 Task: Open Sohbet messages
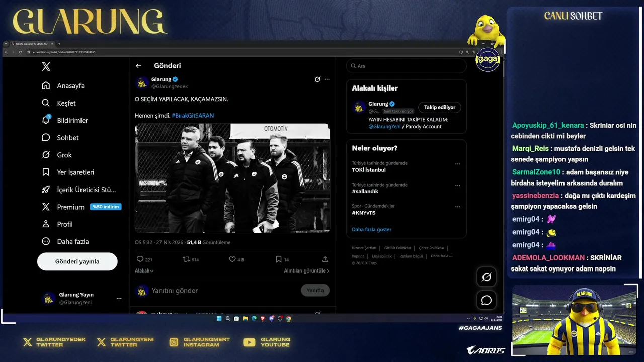pos(60,138)
